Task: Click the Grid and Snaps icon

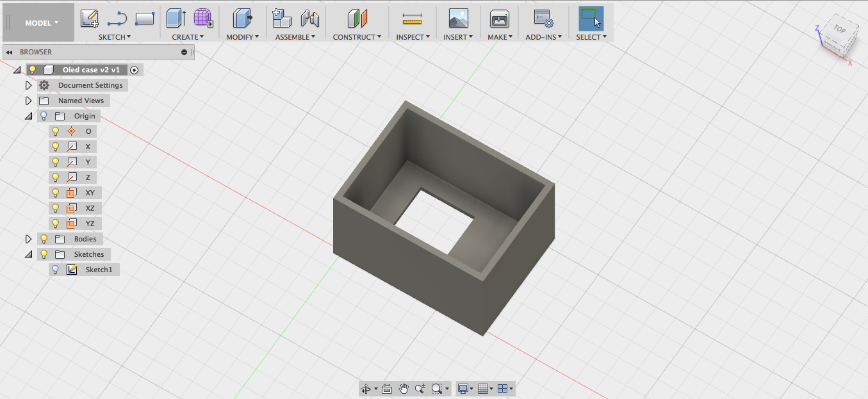Action: pos(483,389)
